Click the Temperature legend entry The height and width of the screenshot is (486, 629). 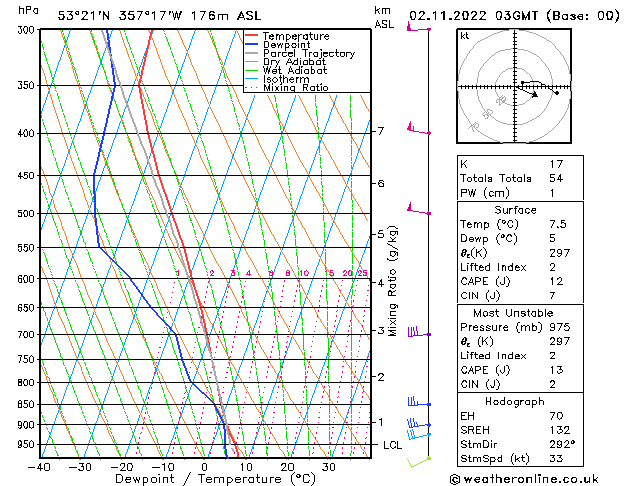coord(296,36)
